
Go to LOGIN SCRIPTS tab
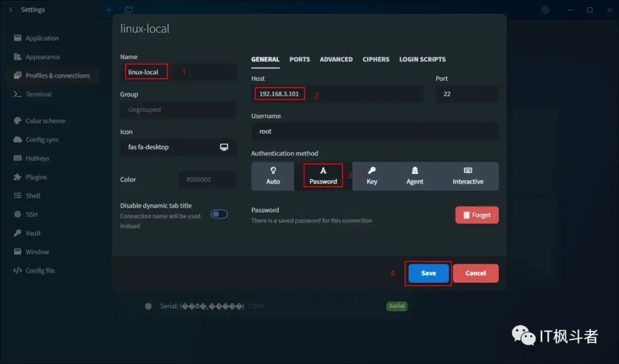pos(422,59)
